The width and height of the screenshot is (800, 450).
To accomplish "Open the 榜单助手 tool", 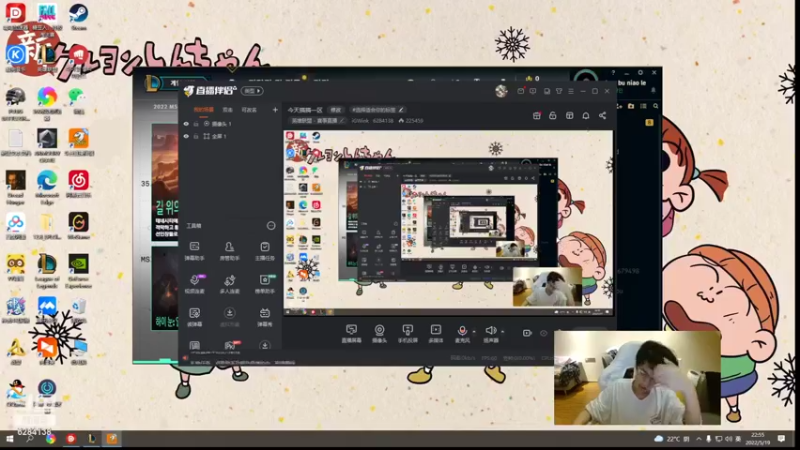I will pos(265,284).
